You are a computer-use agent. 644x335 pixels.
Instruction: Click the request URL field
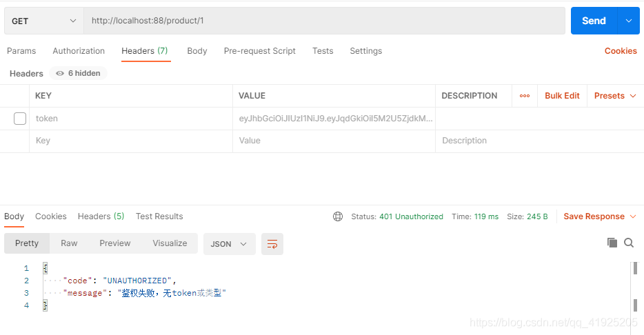pos(325,21)
